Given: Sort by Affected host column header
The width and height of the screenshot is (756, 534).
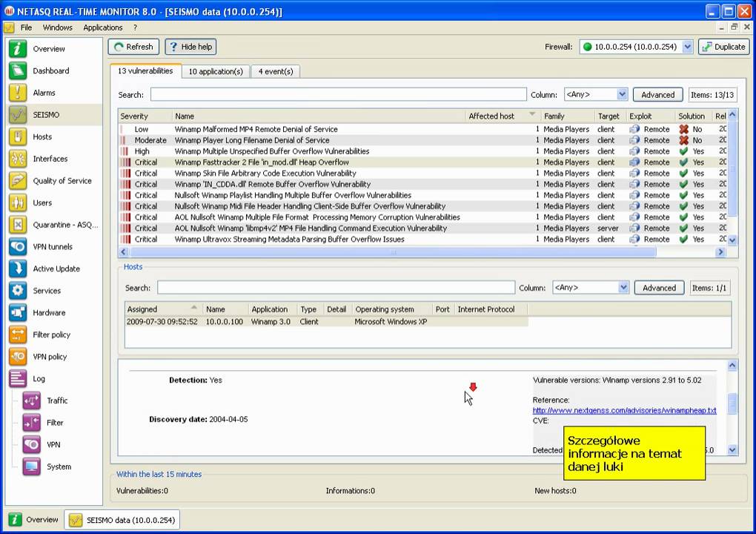Looking at the screenshot, I should point(503,116).
